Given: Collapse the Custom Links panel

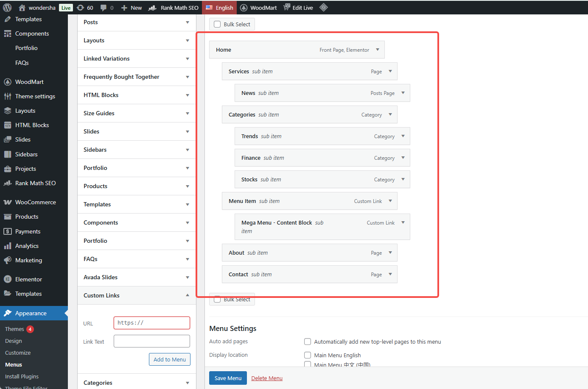Looking at the screenshot, I should (187, 295).
